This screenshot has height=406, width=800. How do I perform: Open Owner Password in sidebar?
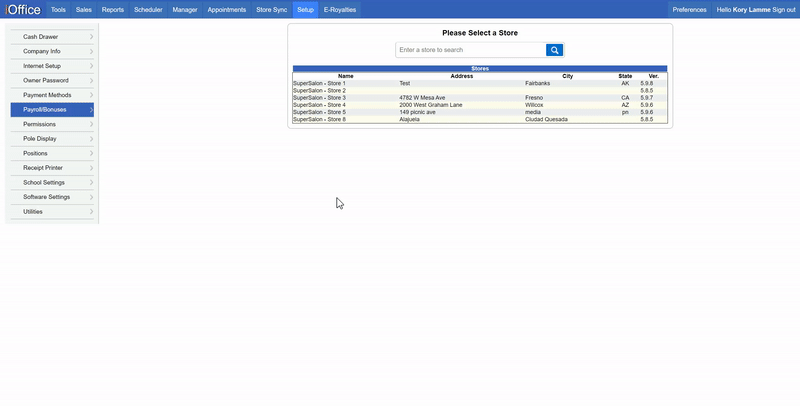click(x=52, y=81)
